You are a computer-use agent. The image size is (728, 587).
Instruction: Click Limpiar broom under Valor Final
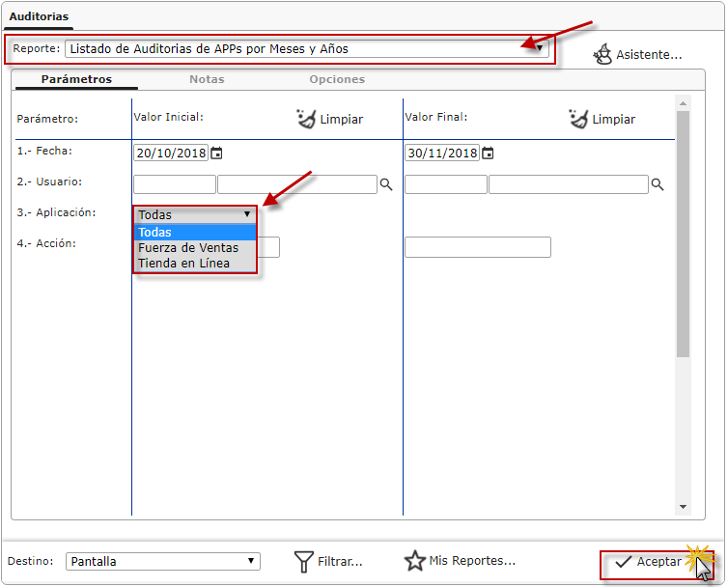click(x=578, y=119)
